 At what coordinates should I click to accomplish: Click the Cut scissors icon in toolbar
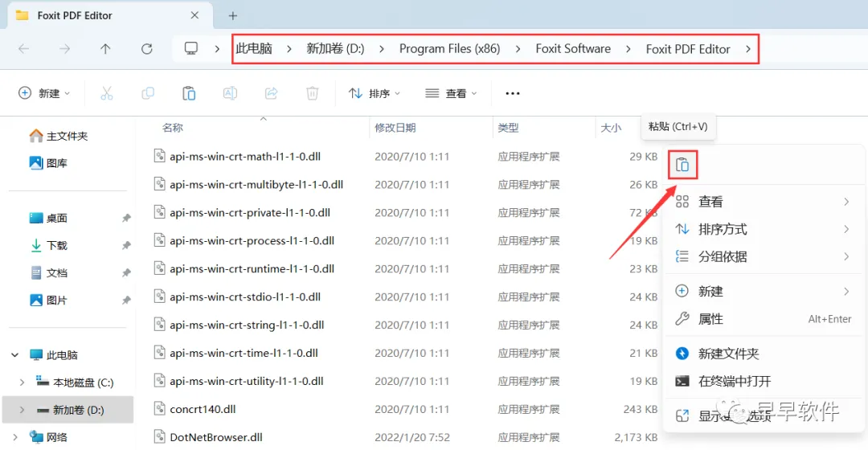point(107,93)
